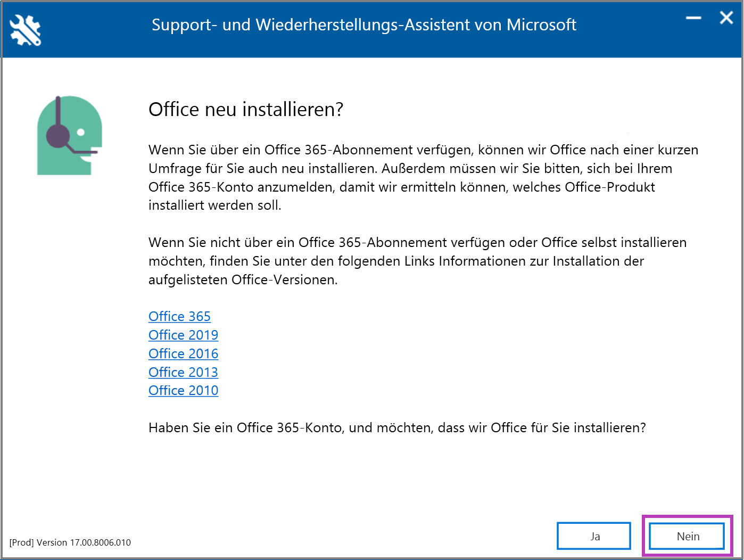Click the line starting 'Wenn Sie nicht über'

pos(417,243)
